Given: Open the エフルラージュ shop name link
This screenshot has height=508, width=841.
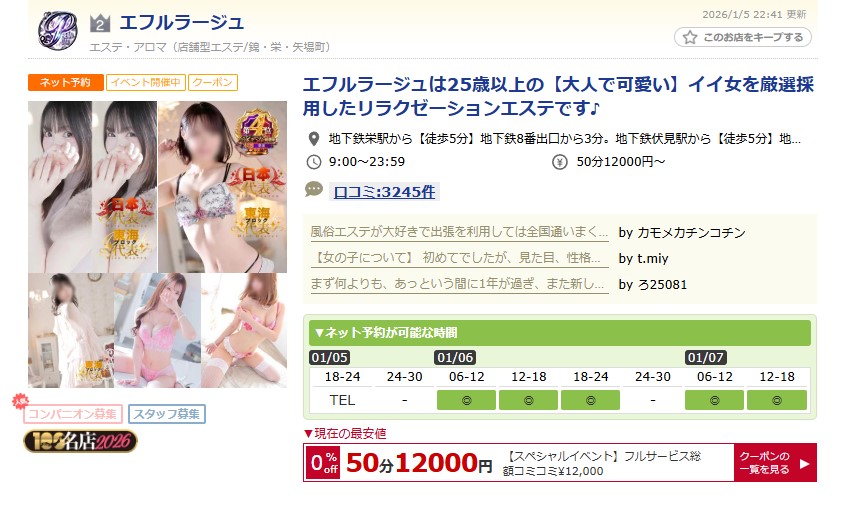Looking at the screenshot, I should 182,23.
